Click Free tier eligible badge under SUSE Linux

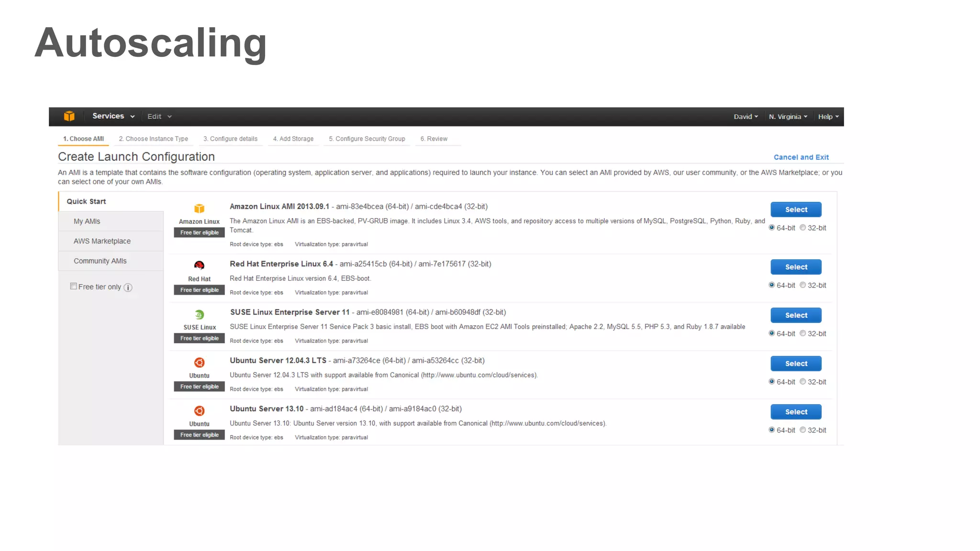coord(199,338)
